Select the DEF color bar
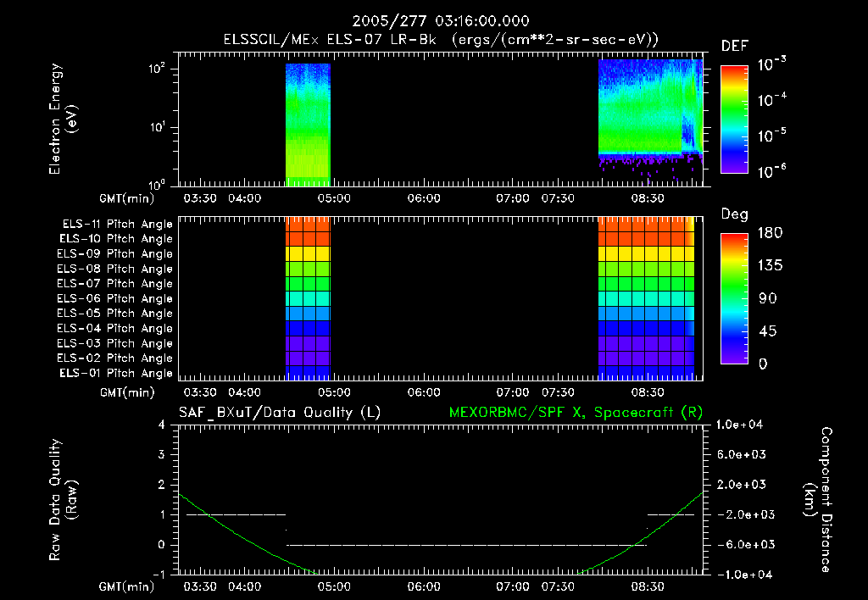Screen dimensions: 868x600 point(734,119)
